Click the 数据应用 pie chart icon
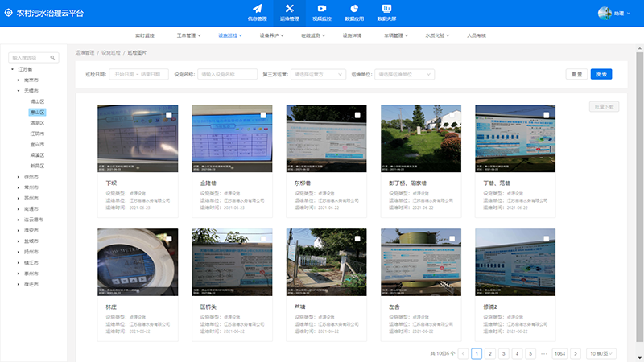644x362 pixels. (x=354, y=9)
